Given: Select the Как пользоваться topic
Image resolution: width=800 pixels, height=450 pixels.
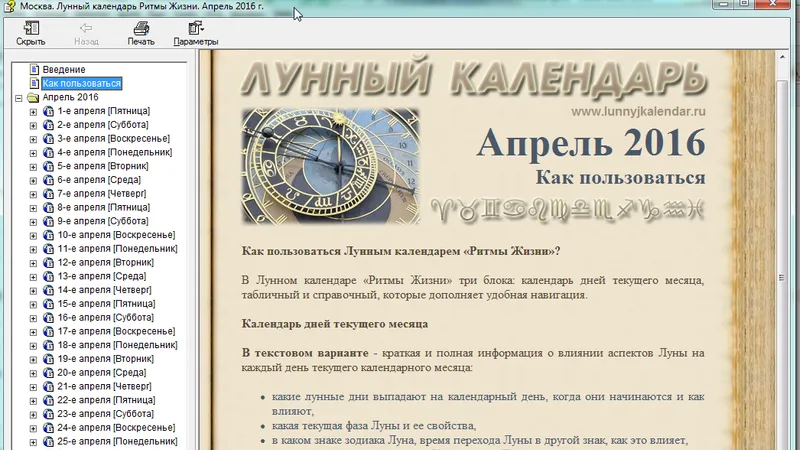Looking at the screenshot, I should click(82, 83).
